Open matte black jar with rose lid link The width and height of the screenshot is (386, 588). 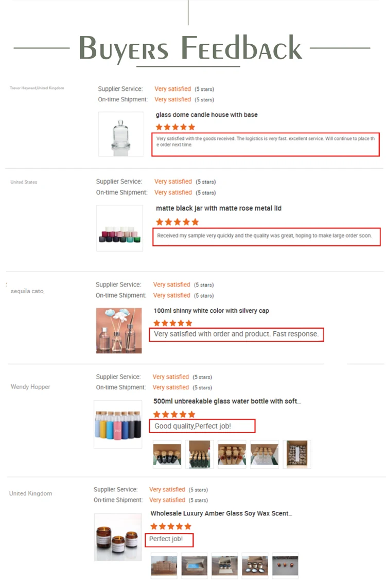click(219, 208)
